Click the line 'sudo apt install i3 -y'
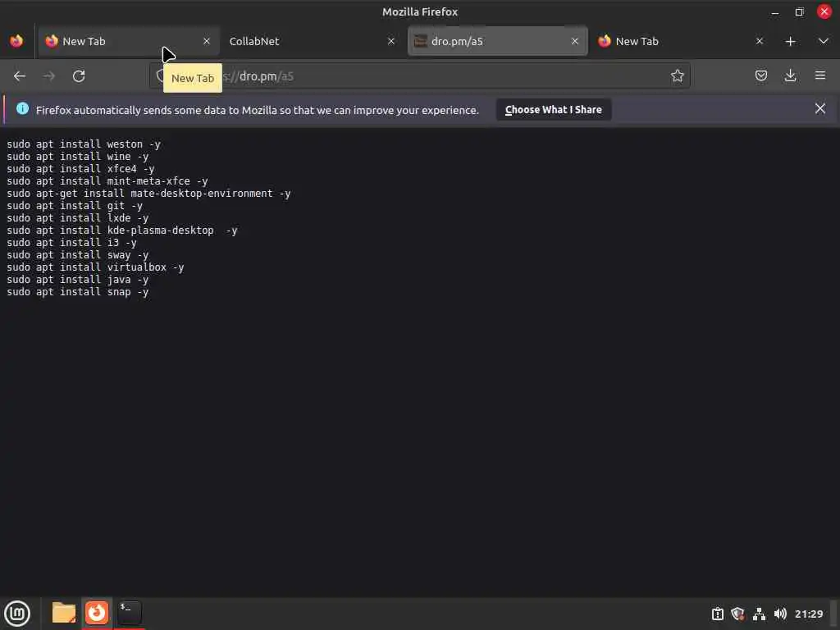 72,243
